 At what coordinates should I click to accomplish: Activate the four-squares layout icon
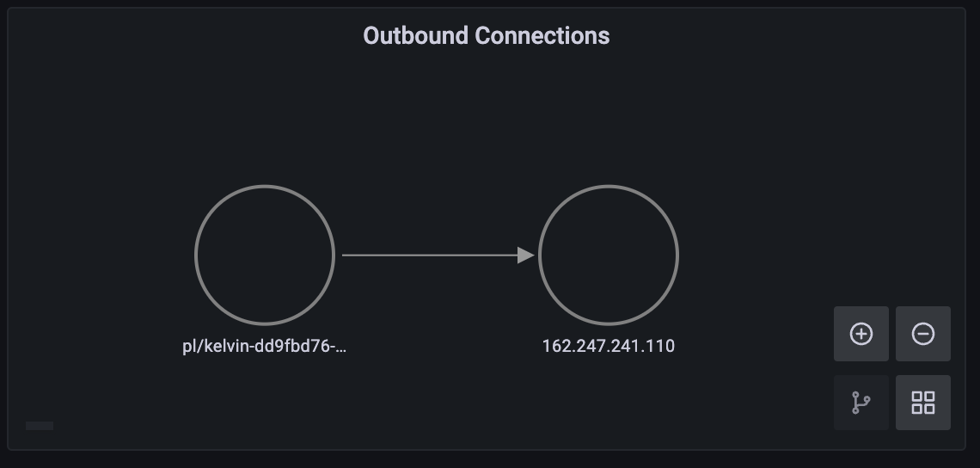point(922,403)
